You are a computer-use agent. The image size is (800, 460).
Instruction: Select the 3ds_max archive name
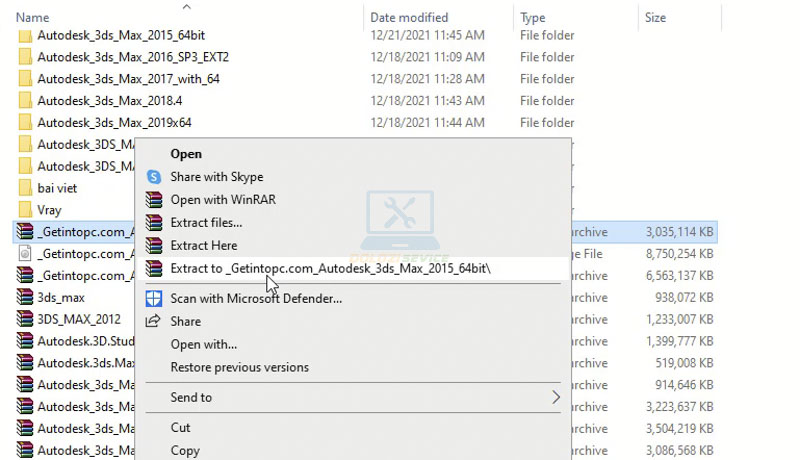(61, 297)
